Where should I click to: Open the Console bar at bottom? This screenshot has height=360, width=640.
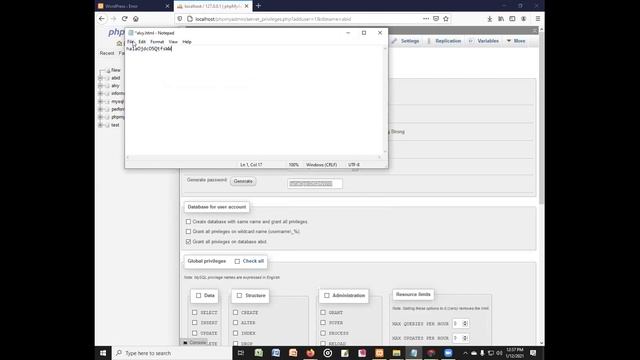(194, 342)
